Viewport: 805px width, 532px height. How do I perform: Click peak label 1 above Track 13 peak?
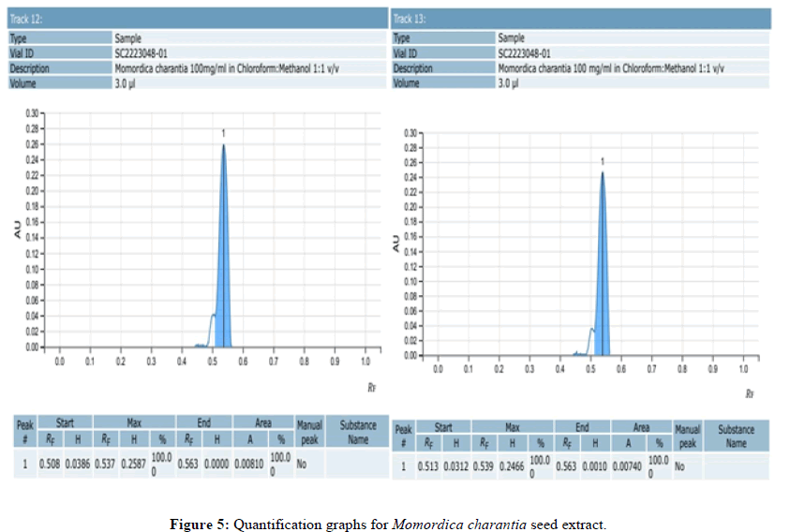coord(603,160)
